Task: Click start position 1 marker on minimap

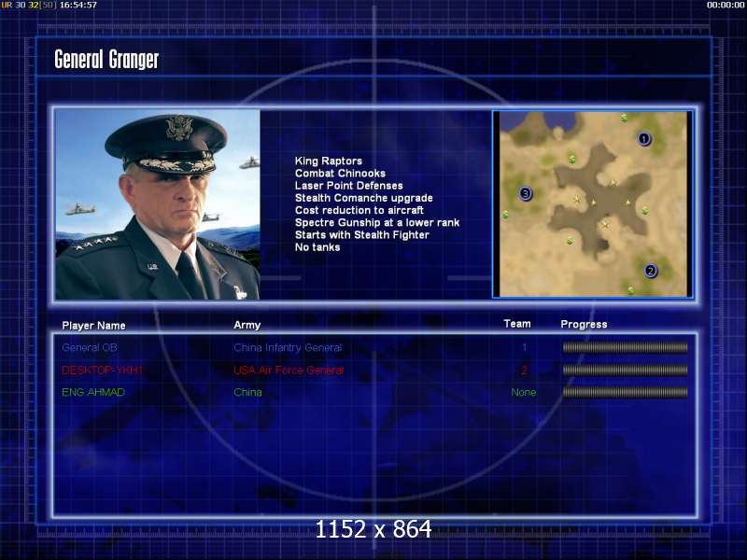Action: [644, 139]
